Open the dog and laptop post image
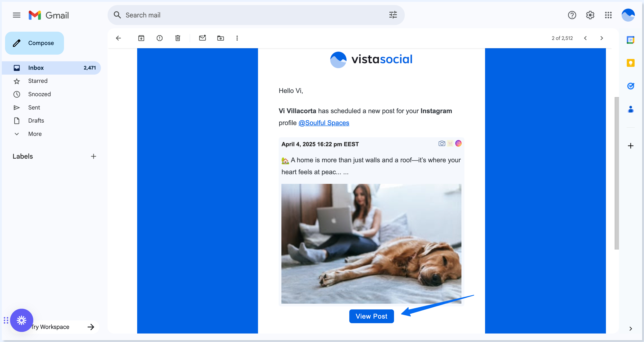The image size is (644, 342). tap(371, 244)
